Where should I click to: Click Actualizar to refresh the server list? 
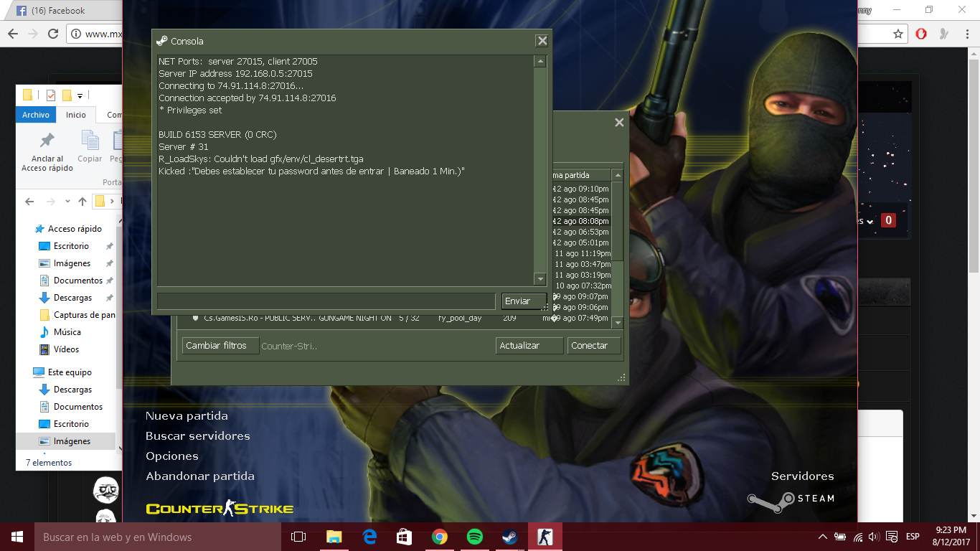(x=529, y=346)
